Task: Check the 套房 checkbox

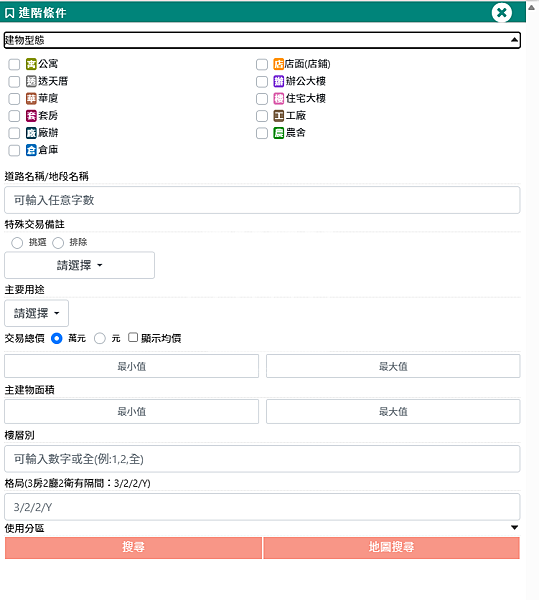Action: pos(14,116)
